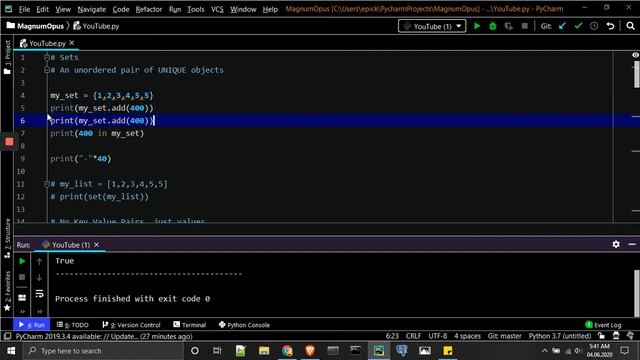Expand more Run panel actions chevron on left
Viewport: 640px width, 360px height.
pyautogui.click(x=22, y=312)
